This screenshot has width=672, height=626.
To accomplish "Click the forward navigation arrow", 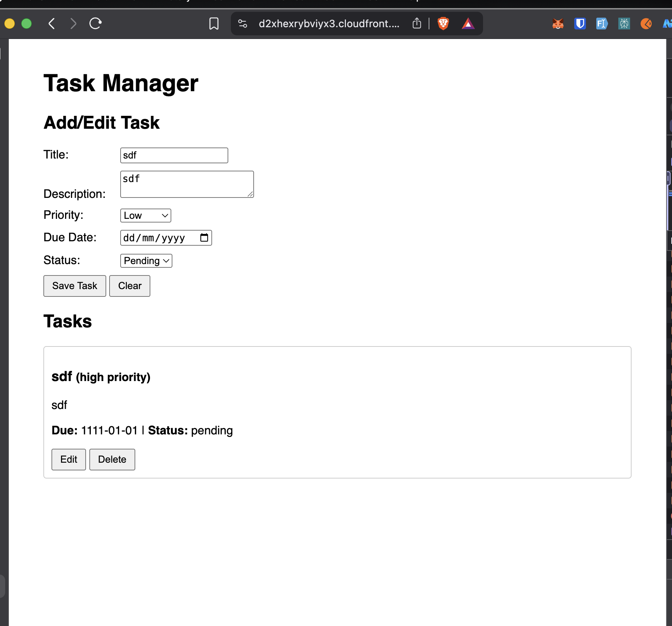I will coord(73,24).
